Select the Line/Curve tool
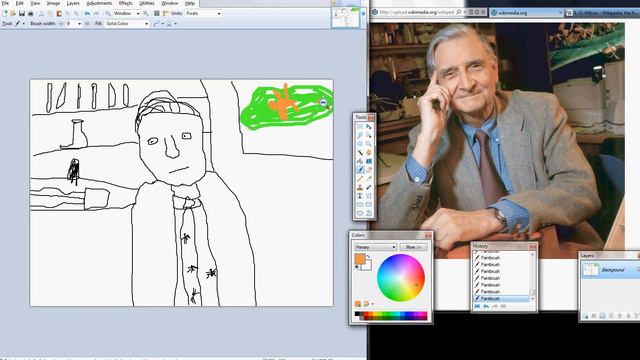This screenshot has width=640, height=360. pyautogui.click(x=369, y=196)
